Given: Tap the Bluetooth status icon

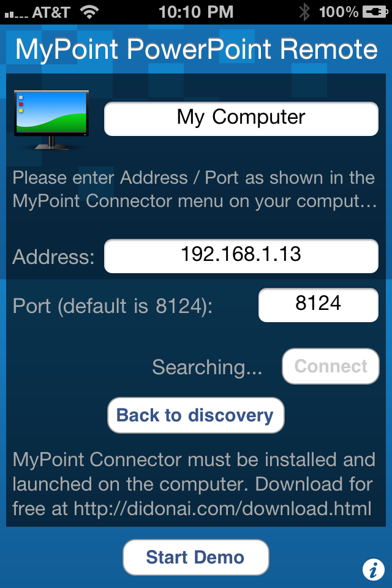Looking at the screenshot, I should point(304,12).
